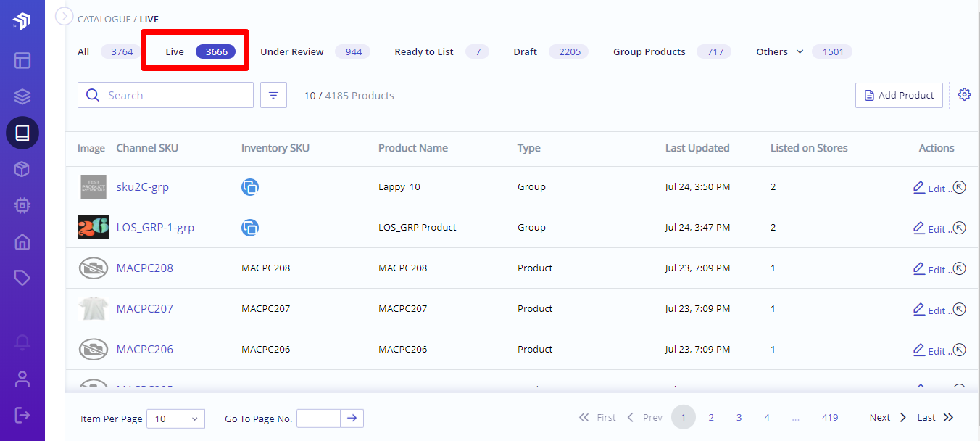Image resolution: width=980 pixels, height=441 pixels.
Task: Select the Automation chip icon in sidebar
Action: (22, 205)
